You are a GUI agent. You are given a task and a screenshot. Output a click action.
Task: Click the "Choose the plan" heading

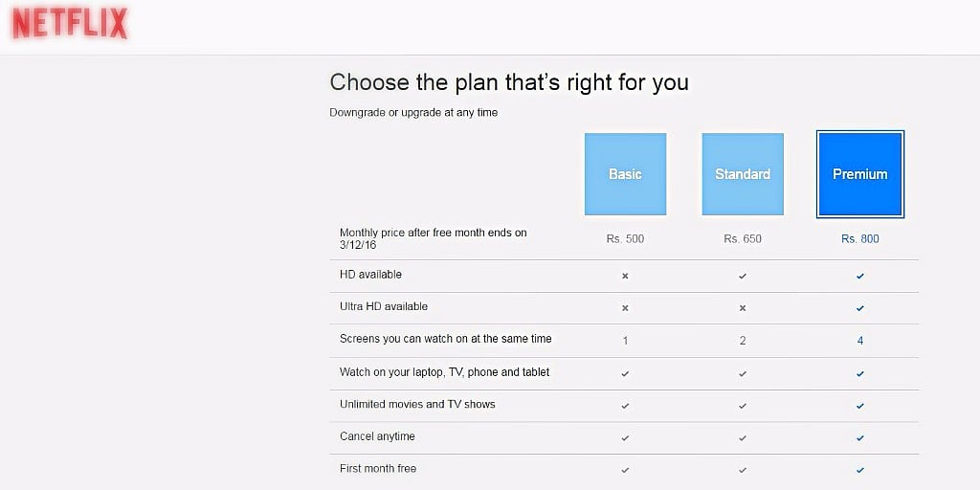[509, 82]
